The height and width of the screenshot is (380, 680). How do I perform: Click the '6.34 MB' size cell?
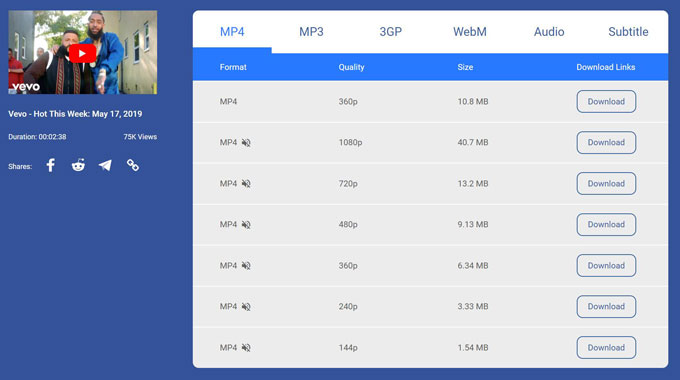tap(473, 265)
